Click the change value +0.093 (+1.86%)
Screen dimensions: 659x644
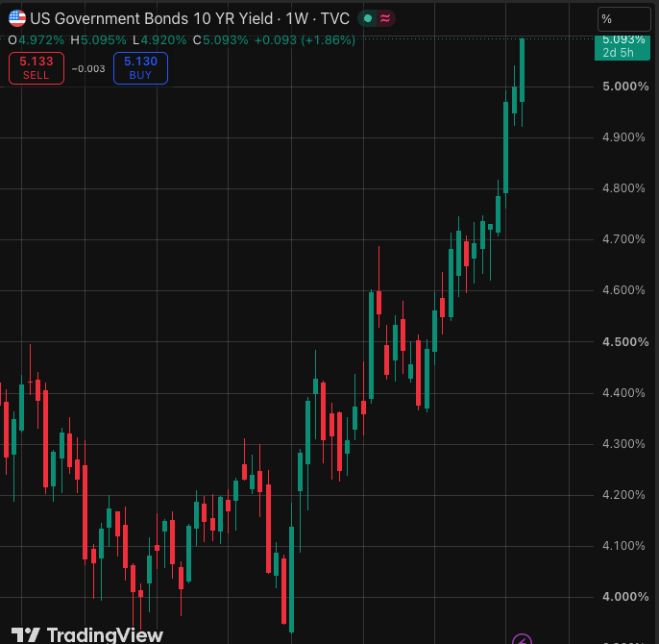tap(305, 40)
